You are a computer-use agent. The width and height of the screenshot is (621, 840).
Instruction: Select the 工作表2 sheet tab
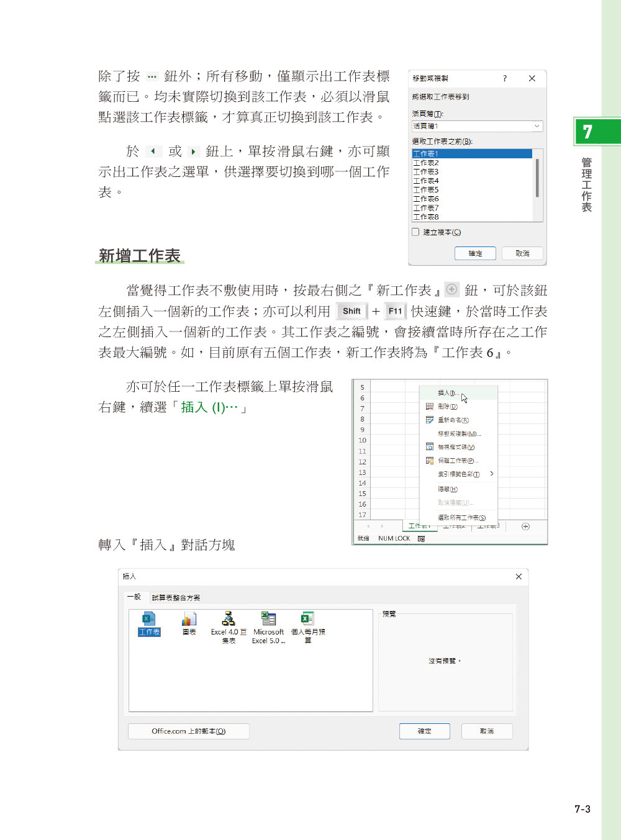pos(453,526)
